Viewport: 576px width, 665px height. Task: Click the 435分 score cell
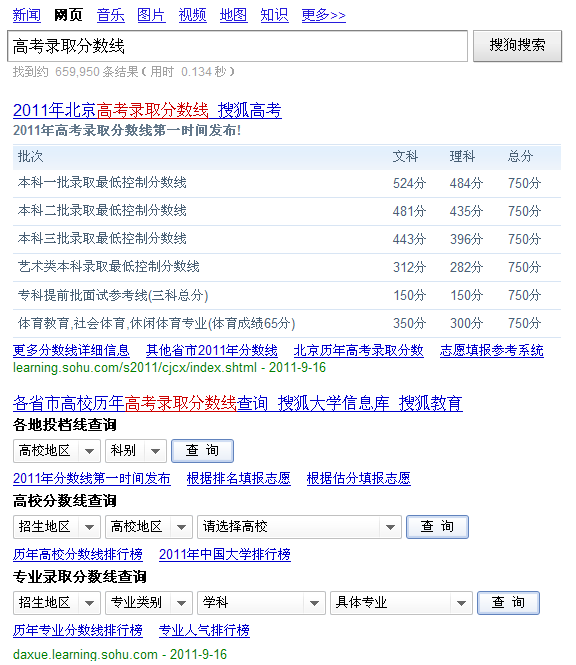click(x=466, y=211)
